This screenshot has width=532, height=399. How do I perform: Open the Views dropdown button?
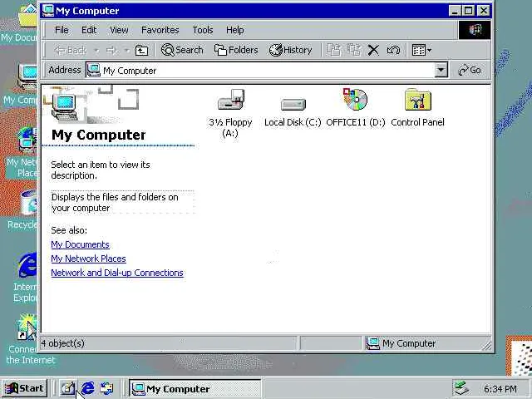[421, 50]
